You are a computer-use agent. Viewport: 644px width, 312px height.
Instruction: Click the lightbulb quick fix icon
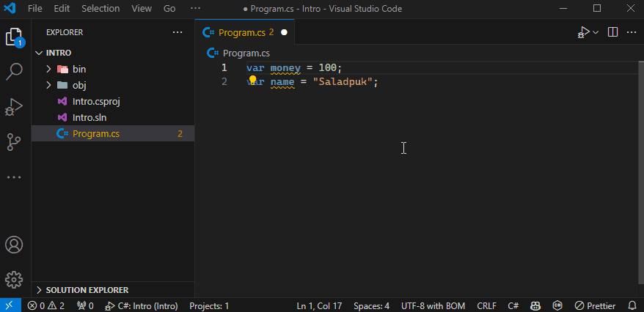pyautogui.click(x=252, y=79)
